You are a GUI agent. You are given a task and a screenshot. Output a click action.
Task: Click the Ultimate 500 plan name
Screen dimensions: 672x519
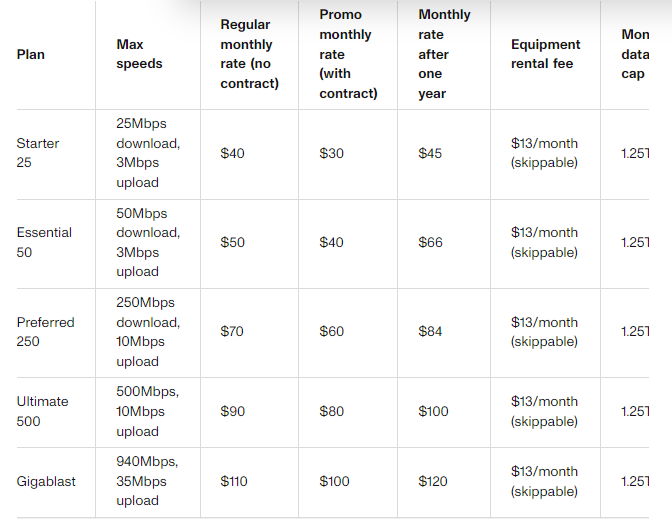[x=42, y=411]
